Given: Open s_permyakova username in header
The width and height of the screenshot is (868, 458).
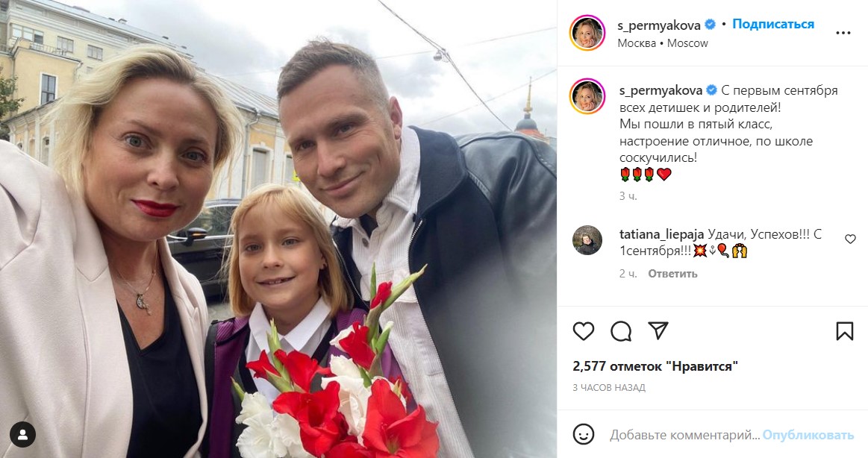Looking at the screenshot, I should click(659, 25).
